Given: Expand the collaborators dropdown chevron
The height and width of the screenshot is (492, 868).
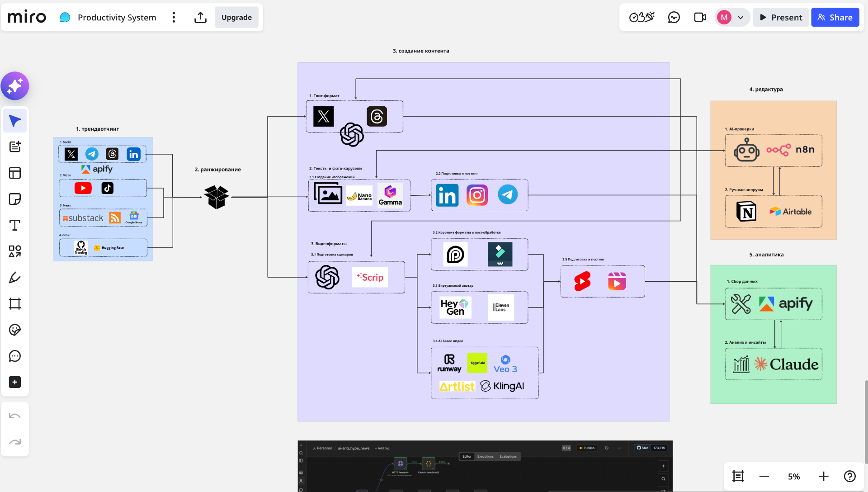Looking at the screenshot, I should (x=741, y=18).
